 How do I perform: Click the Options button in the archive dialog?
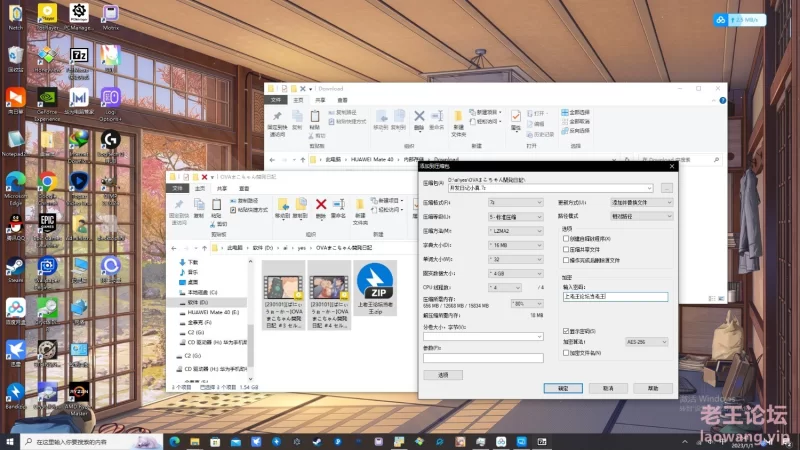(x=443, y=375)
